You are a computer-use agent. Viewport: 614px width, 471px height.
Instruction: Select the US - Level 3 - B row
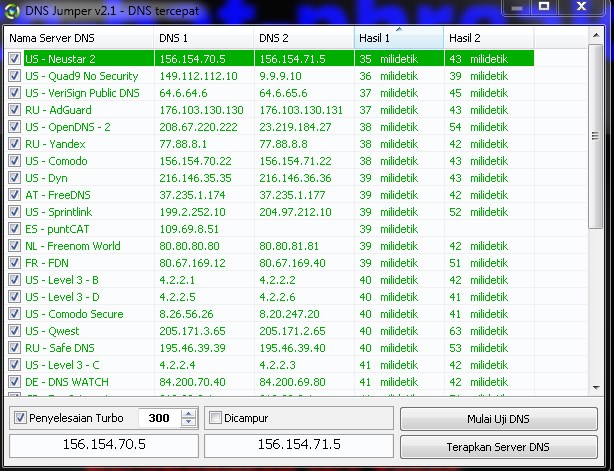269,280
